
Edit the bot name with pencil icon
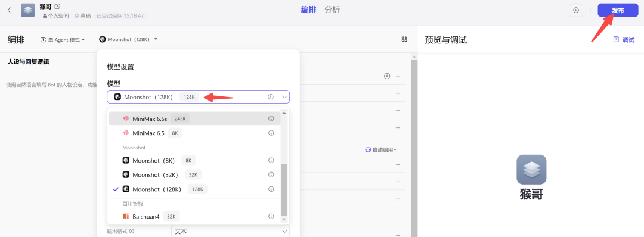(x=57, y=7)
